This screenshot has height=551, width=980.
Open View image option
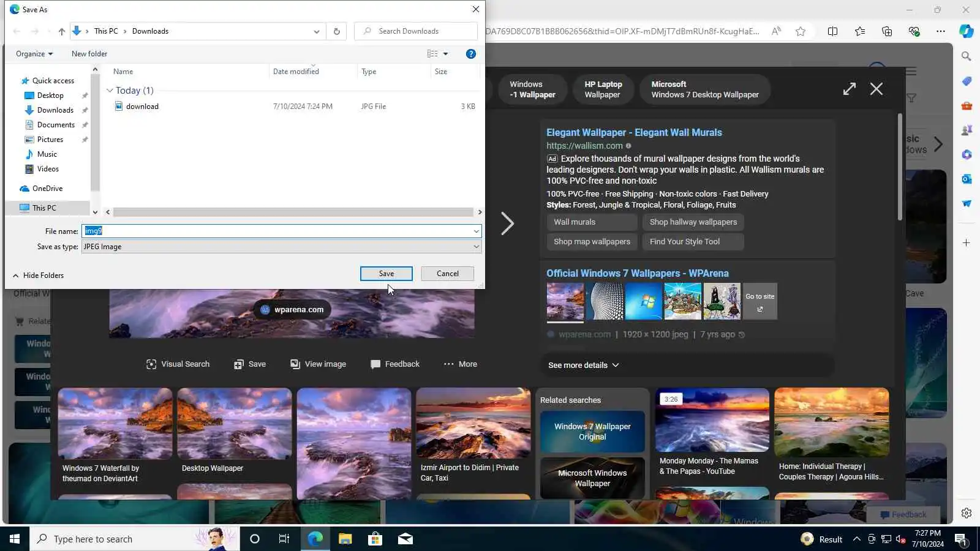(x=318, y=364)
